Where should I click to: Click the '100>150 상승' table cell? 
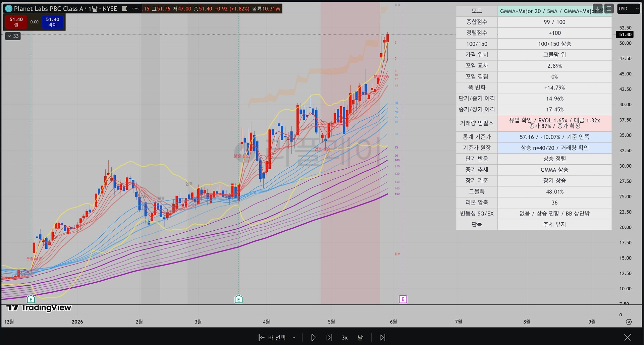(554, 44)
